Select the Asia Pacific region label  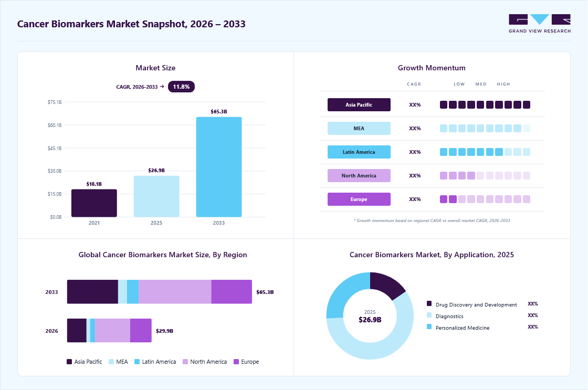click(x=359, y=104)
